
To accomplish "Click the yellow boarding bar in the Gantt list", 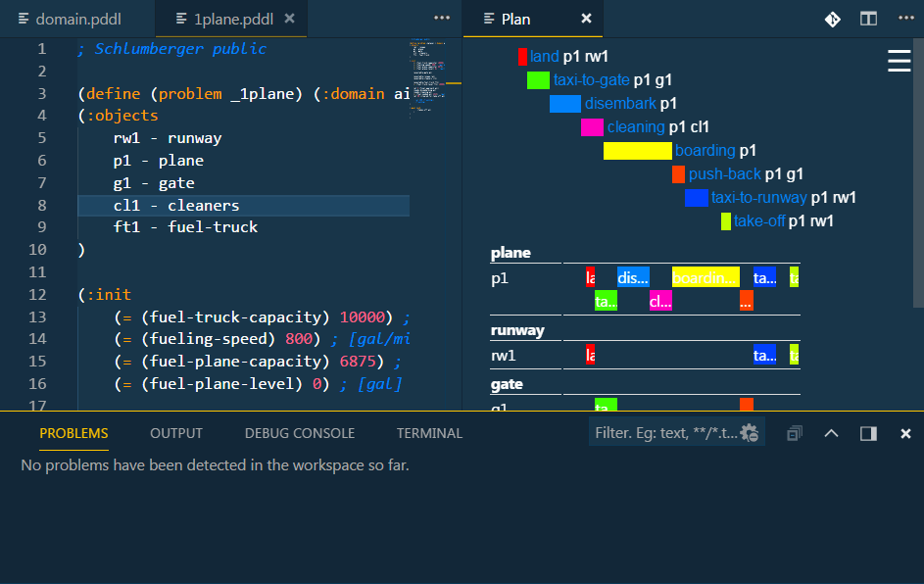I will [638, 151].
